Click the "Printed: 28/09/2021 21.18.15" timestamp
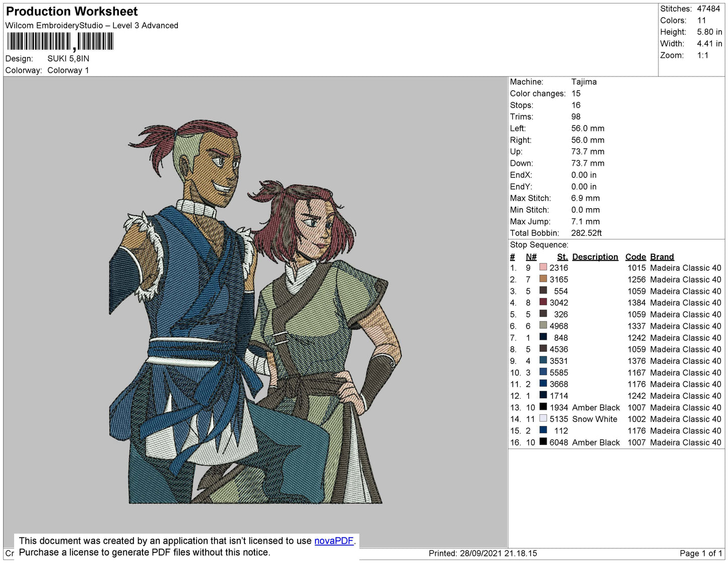This screenshot has height=563, width=728. (x=483, y=553)
